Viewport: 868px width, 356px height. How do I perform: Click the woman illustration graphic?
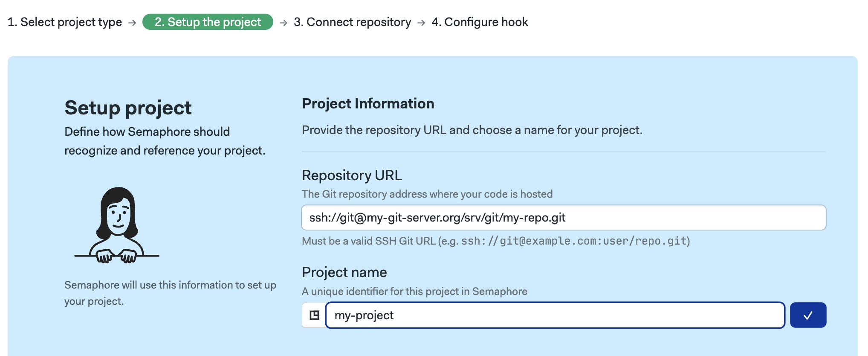117,225
